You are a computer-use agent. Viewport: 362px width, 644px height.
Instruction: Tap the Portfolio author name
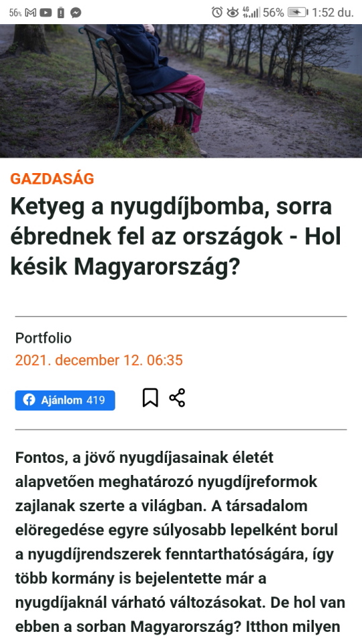click(x=44, y=338)
